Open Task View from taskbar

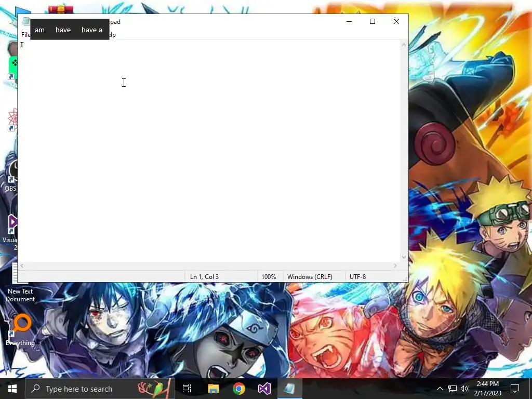click(187, 389)
